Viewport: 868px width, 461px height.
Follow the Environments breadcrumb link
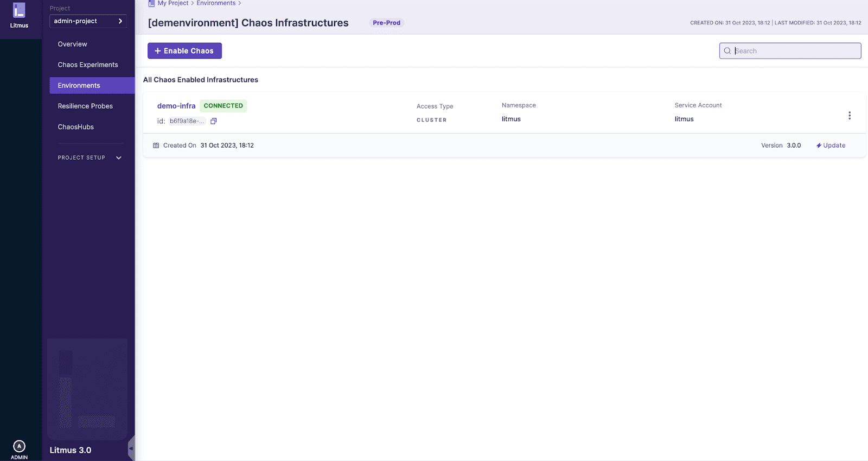point(216,3)
